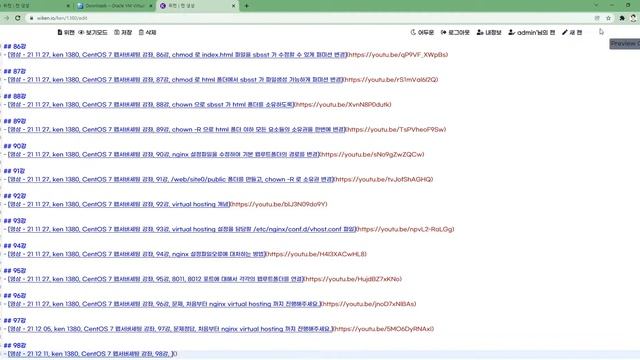This screenshot has height=360, width=640.
Task: Switch to the Downloads Oracle VM VirtualBox tab
Action: [x=114, y=6]
